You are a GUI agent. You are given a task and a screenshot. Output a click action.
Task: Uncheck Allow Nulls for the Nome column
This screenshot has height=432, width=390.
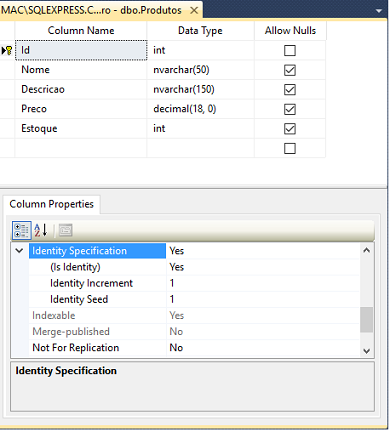tap(290, 70)
